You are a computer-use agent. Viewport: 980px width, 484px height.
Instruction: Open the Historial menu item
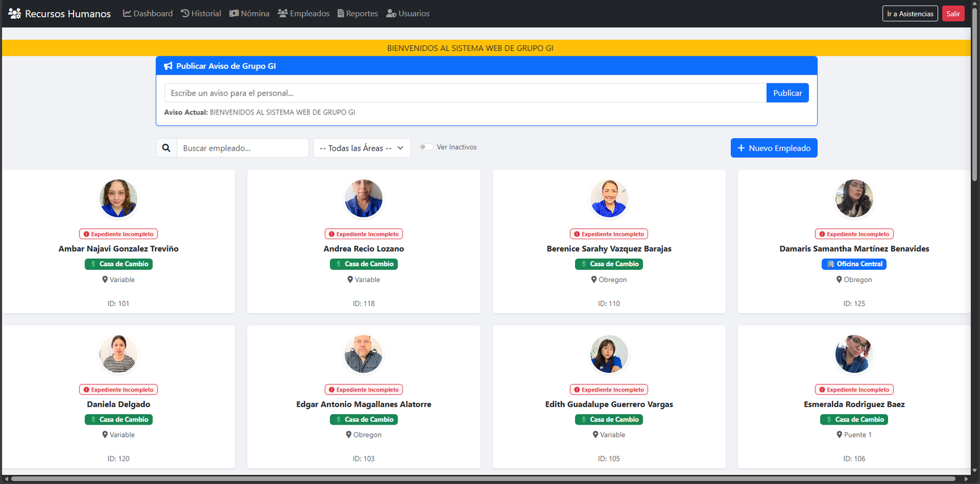coord(201,13)
